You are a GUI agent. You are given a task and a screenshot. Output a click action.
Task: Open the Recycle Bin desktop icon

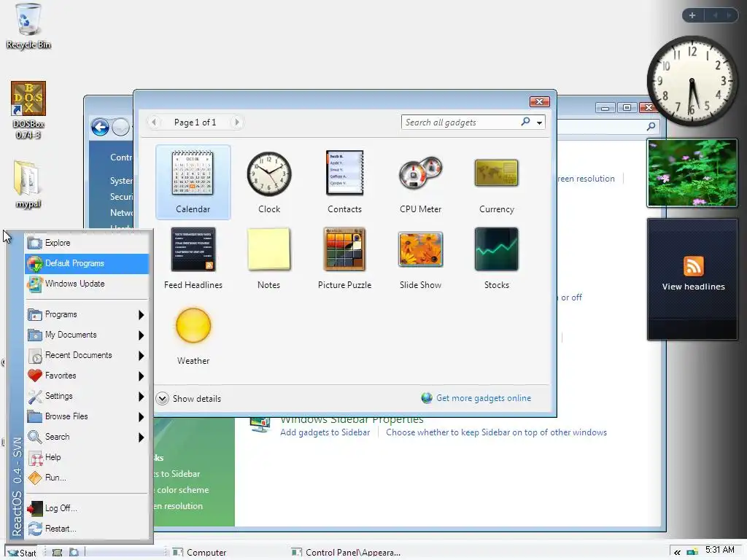pos(28,26)
